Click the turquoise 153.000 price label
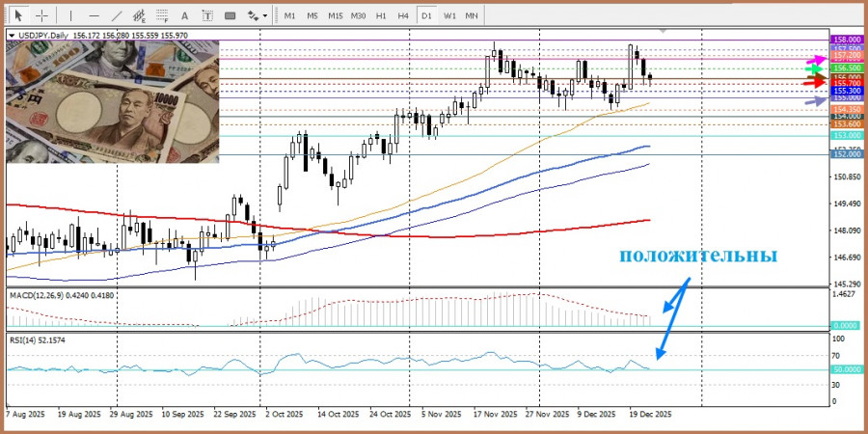The image size is (868, 434). tap(847, 136)
